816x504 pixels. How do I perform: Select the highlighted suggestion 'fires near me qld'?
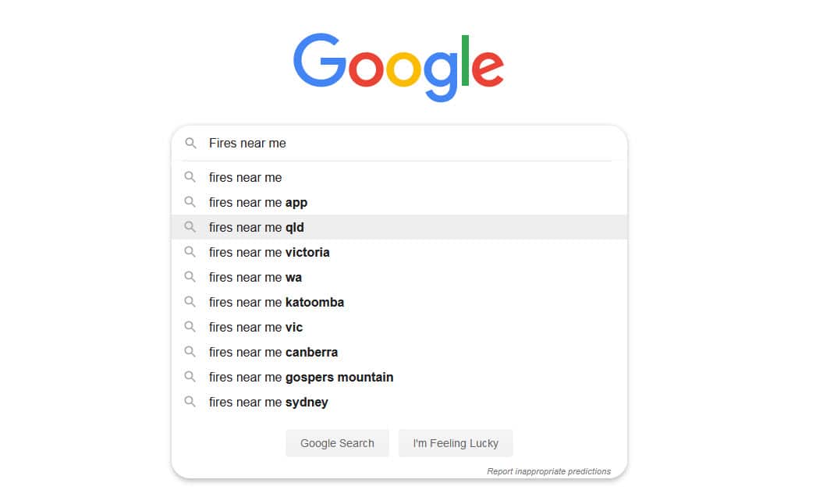coord(257,227)
